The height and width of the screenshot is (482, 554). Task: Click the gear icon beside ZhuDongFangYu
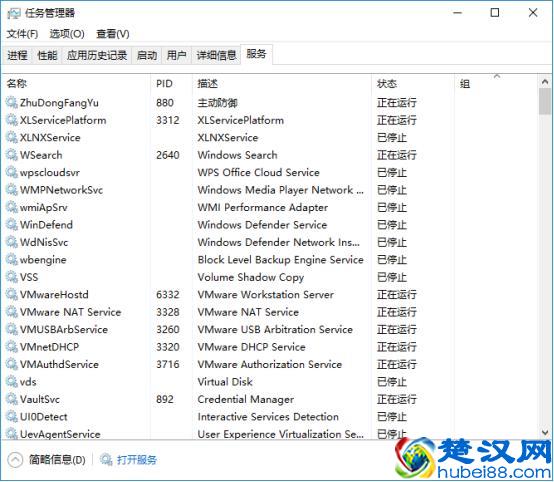click(11, 103)
